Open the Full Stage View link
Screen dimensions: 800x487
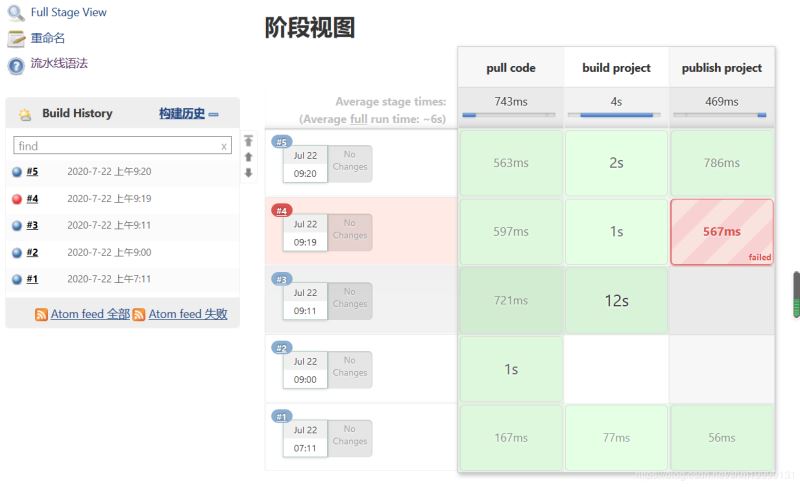68,13
